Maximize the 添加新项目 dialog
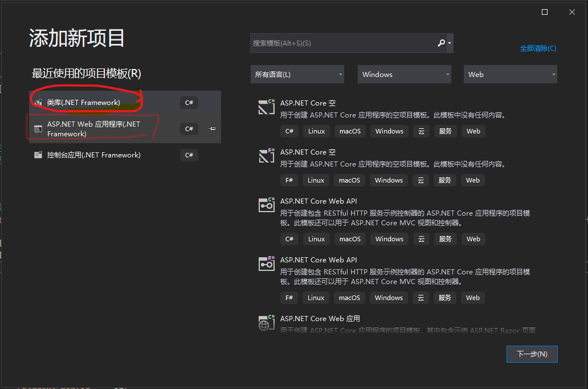This screenshot has height=389, width=588. [545, 12]
